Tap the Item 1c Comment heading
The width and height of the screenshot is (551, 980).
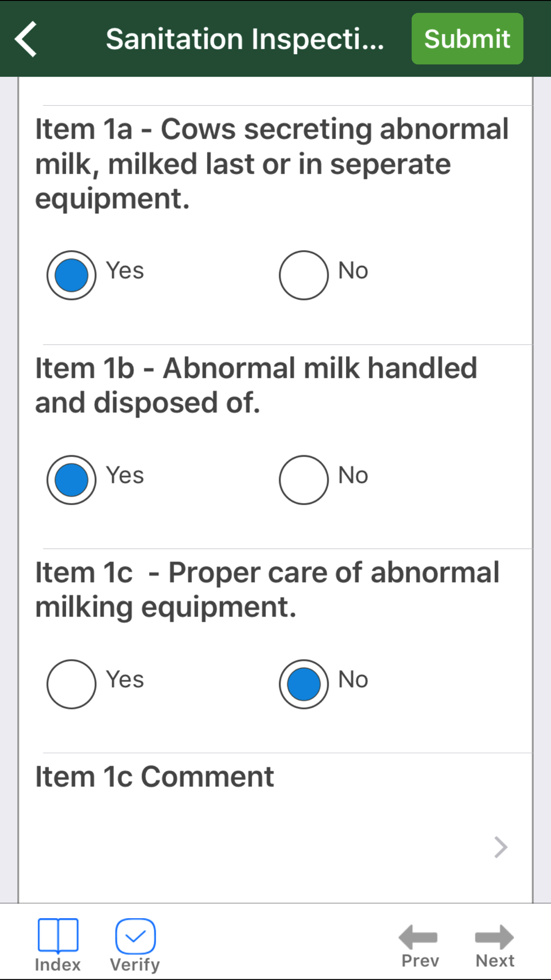(154, 777)
